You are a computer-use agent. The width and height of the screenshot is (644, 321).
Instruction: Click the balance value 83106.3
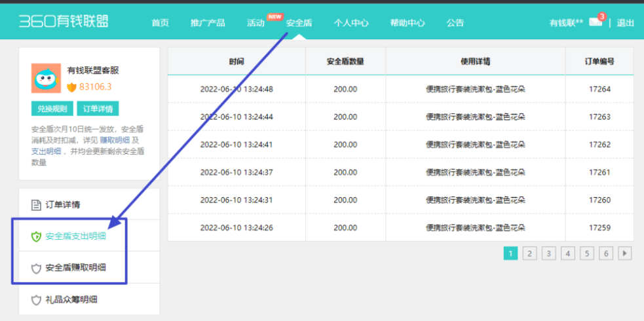point(95,87)
